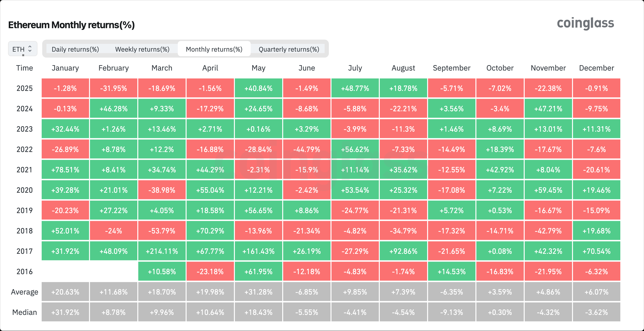
Task: Click the Ethereum Monthly returns(%) title
Action: (72, 25)
